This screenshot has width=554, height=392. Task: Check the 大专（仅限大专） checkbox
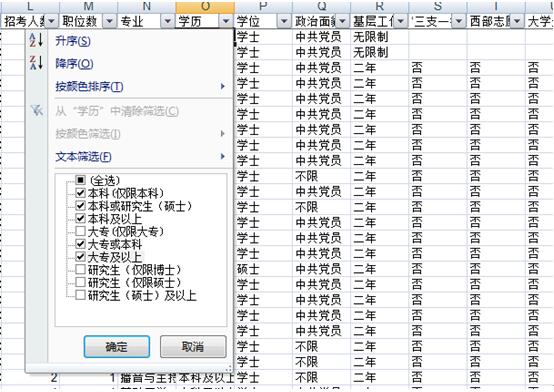(81, 231)
